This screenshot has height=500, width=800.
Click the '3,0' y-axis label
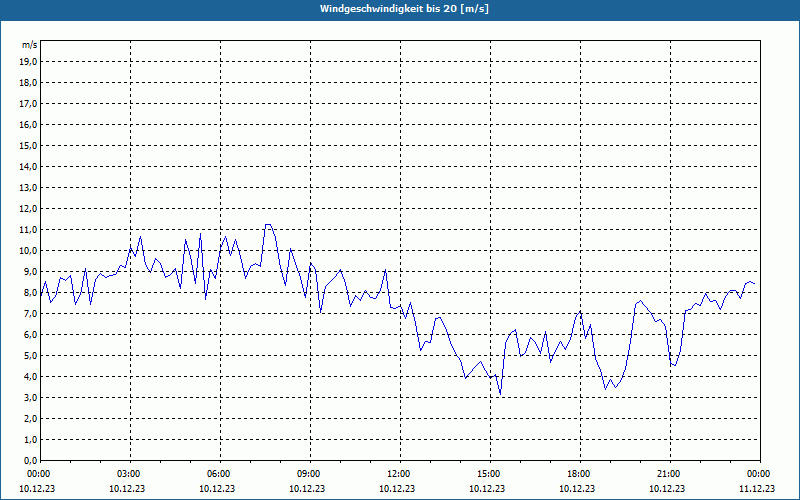pyautogui.click(x=30, y=397)
